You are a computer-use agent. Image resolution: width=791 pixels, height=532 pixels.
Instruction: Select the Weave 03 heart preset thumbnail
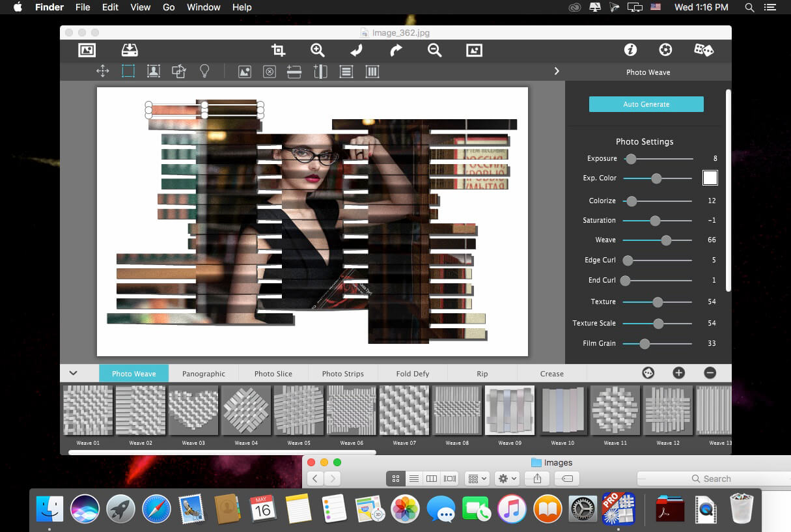click(x=193, y=411)
